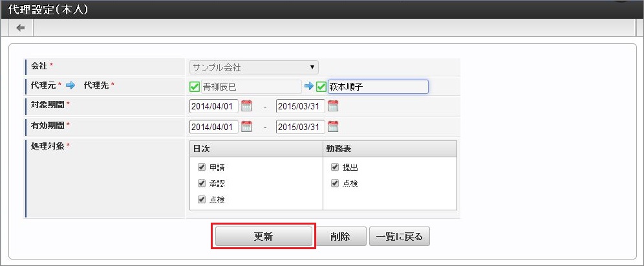The height and width of the screenshot is (266, 644).
Task: Click 対象期間 end date field
Action: [301, 106]
